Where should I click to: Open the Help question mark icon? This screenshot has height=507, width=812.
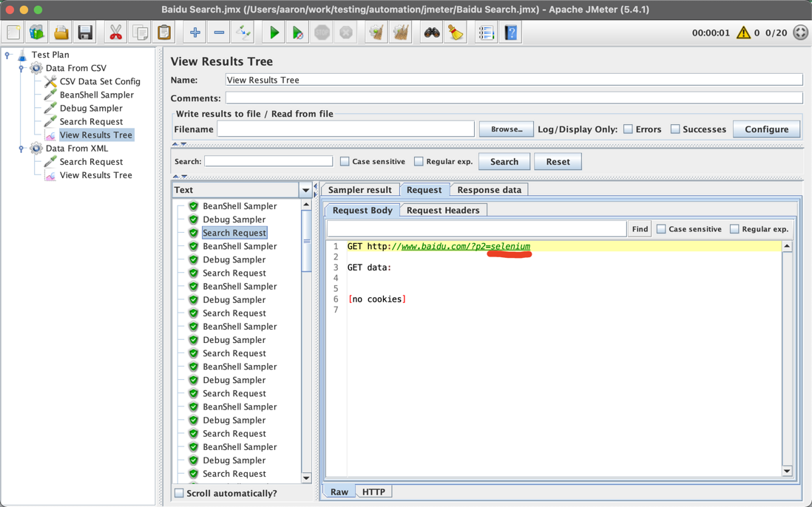point(510,33)
